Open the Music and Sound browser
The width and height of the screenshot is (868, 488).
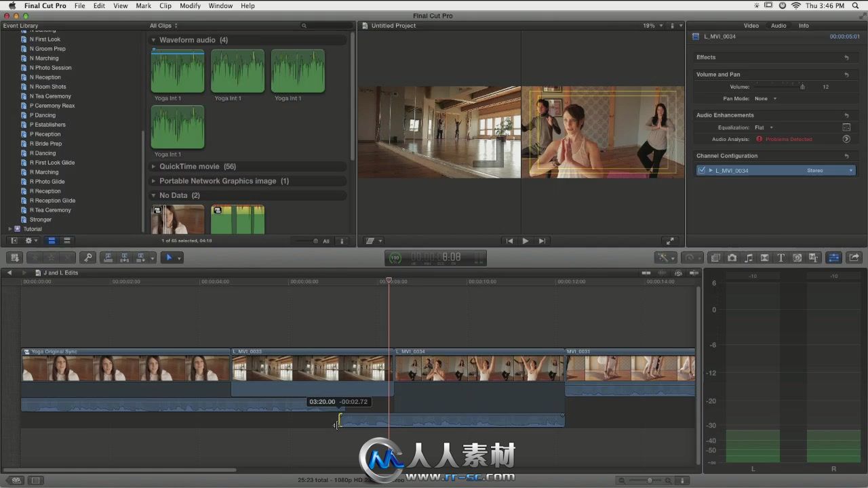click(749, 258)
